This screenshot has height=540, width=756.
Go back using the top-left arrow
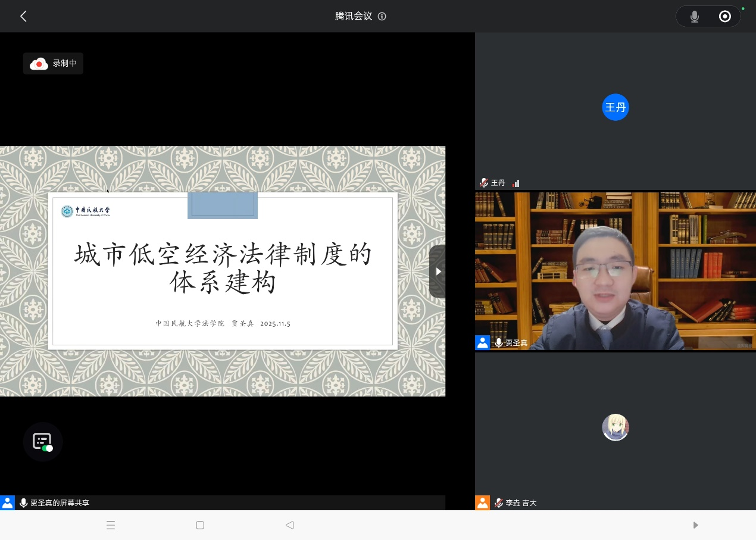coord(24,17)
